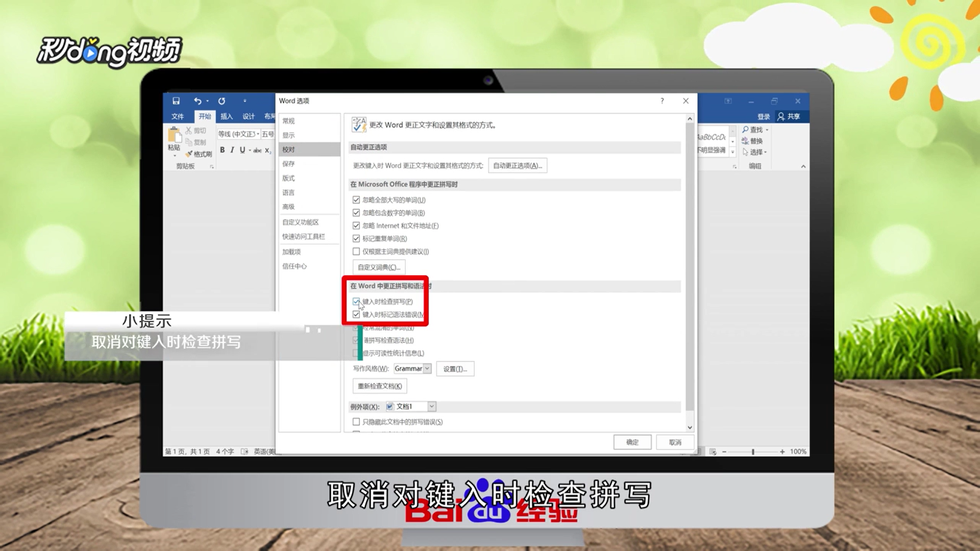Uncheck check spelling as you type (P)
This screenshot has height=551, width=980.
[x=356, y=302]
